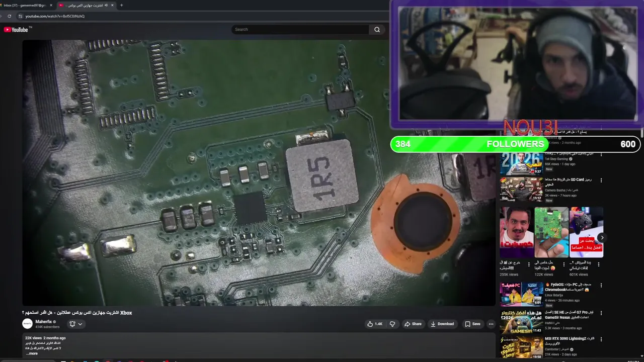Close the YouTube video tab
Image resolution: width=644 pixels, height=362 pixels.
tap(112, 5)
